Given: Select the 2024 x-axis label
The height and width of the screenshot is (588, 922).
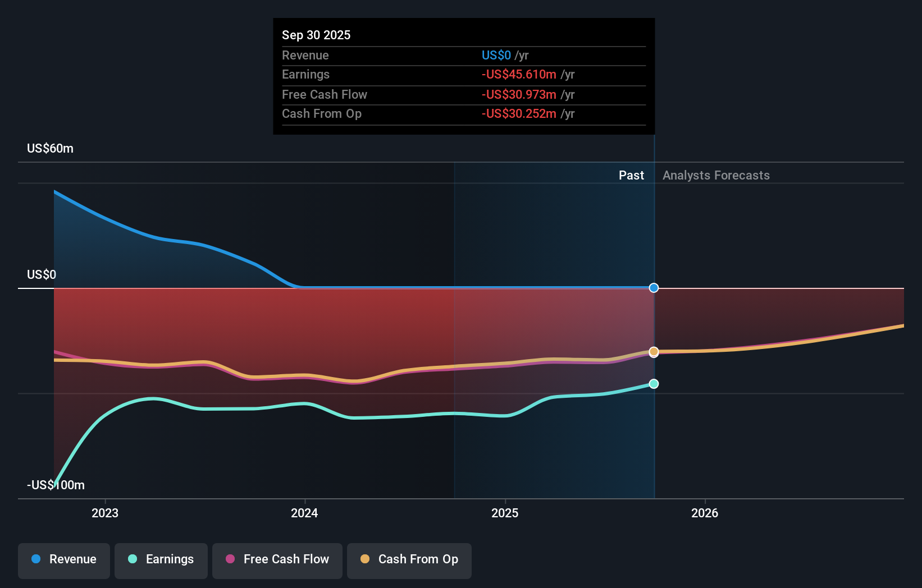Looking at the screenshot, I should [304, 513].
